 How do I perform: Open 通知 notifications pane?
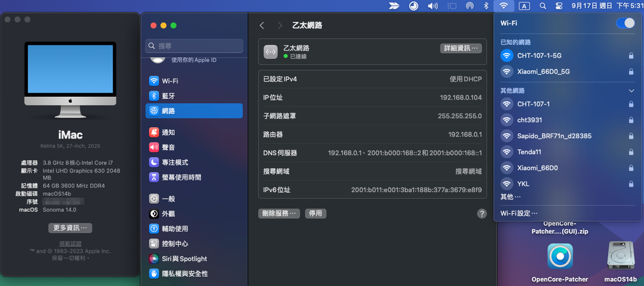(x=194, y=132)
